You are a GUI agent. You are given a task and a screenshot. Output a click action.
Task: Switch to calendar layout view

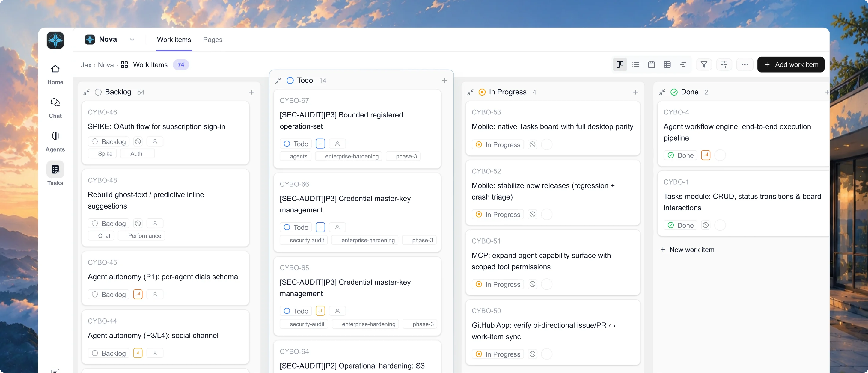(651, 64)
